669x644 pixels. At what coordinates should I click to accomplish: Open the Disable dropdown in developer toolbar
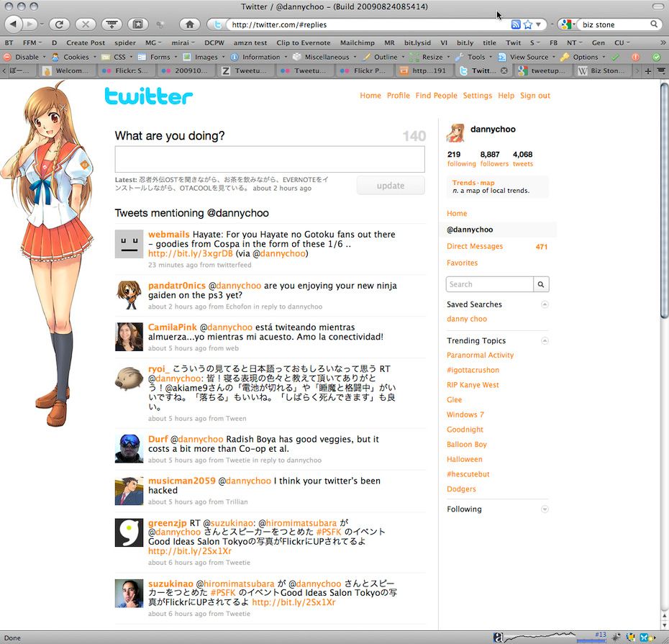pos(22,57)
